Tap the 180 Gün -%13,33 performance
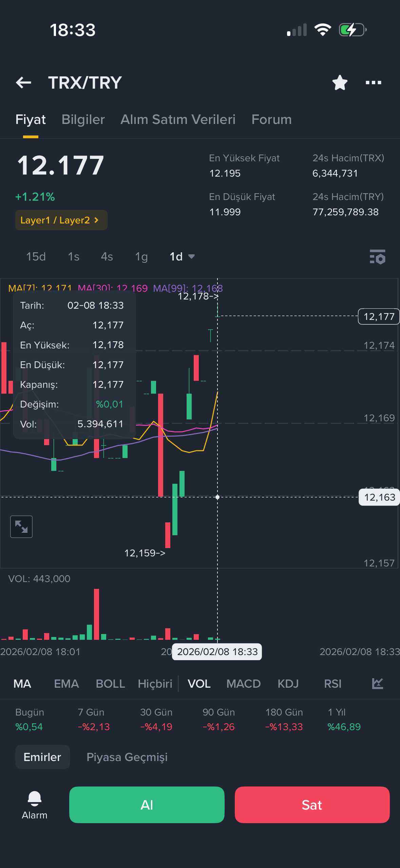This screenshot has height=868, width=400. tap(284, 719)
